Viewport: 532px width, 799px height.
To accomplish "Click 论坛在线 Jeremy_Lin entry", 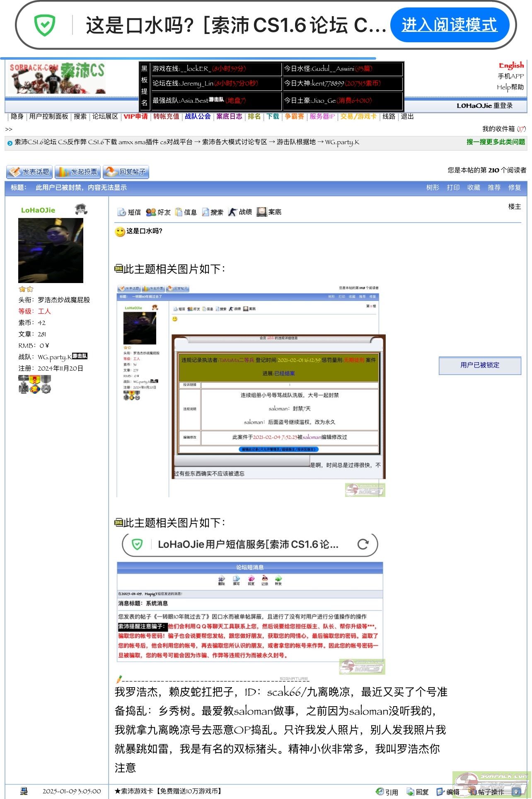I will (217, 84).
